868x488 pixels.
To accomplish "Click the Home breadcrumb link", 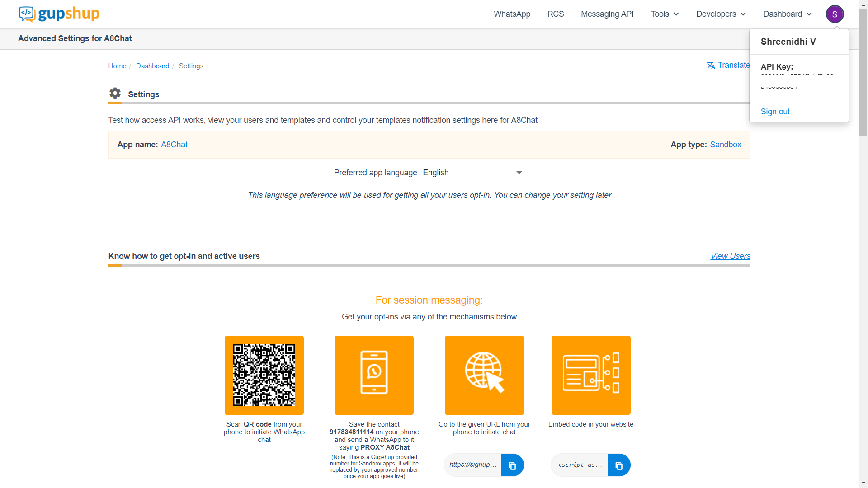I will [117, 66].
